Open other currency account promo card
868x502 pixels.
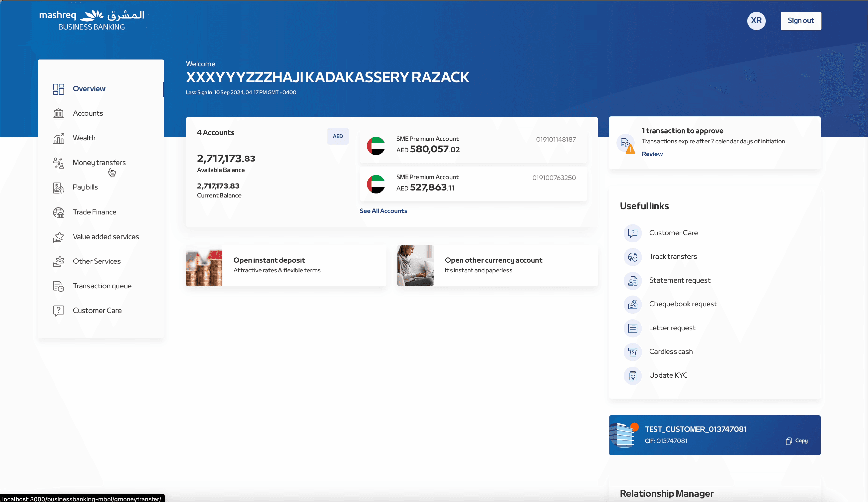click(x=497, y=266)
